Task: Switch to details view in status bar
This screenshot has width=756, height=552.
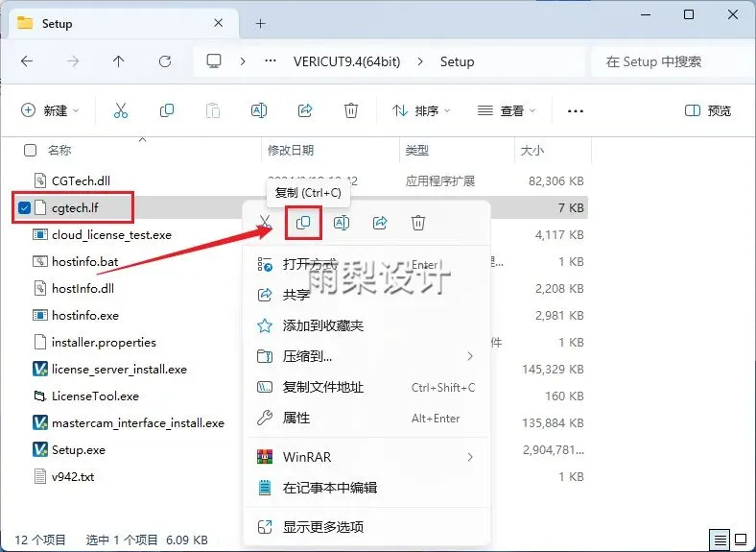Action: (721, 539)
